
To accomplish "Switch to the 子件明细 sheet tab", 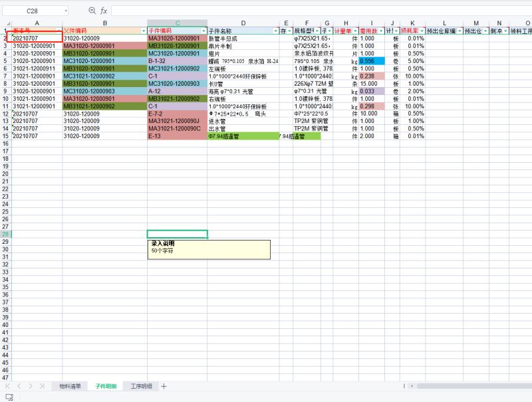I will tap(106, 386).
